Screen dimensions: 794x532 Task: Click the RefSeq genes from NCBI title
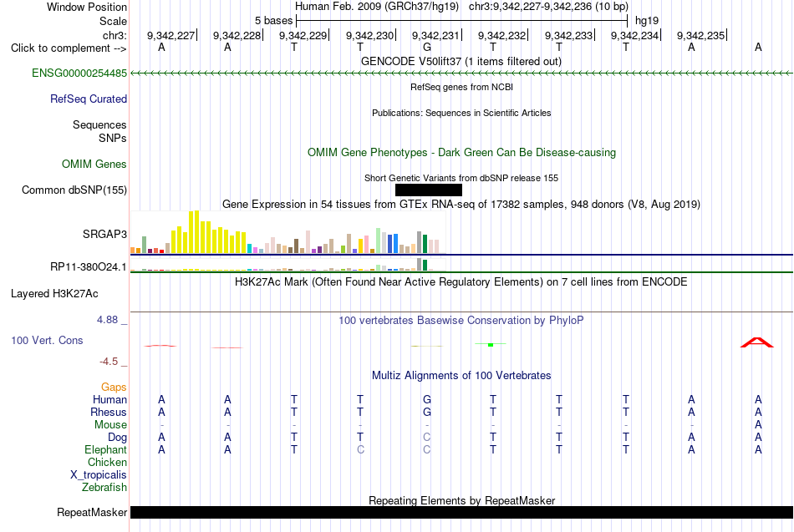coord(461,87)
